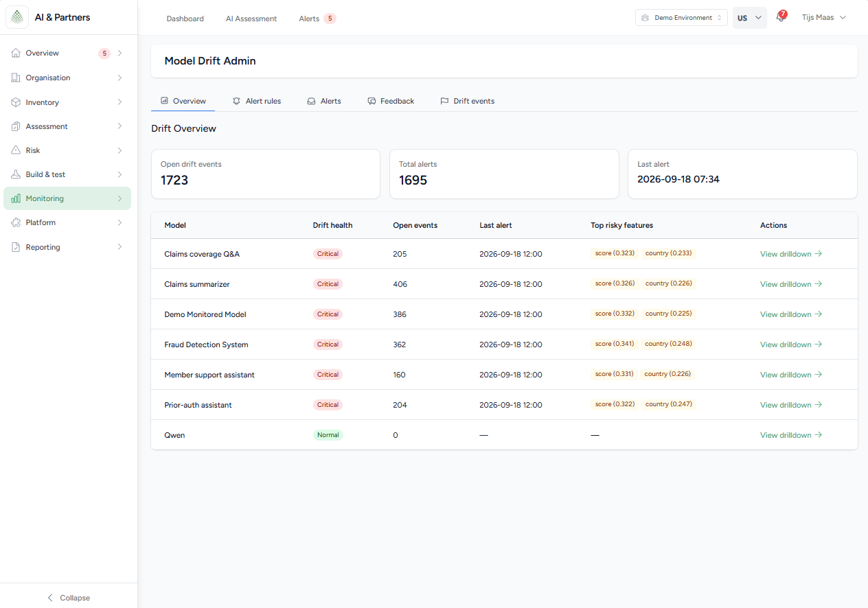This screenshot has width=868, height=608.
Task: Expand the Risk sidebar chevron
Action: pos(119,150)
